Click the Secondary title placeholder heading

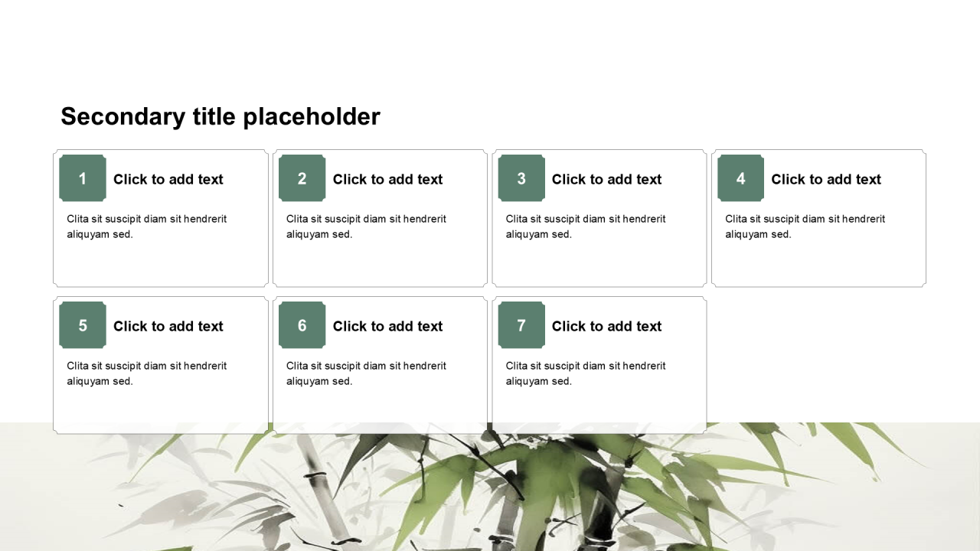[220, 116]
